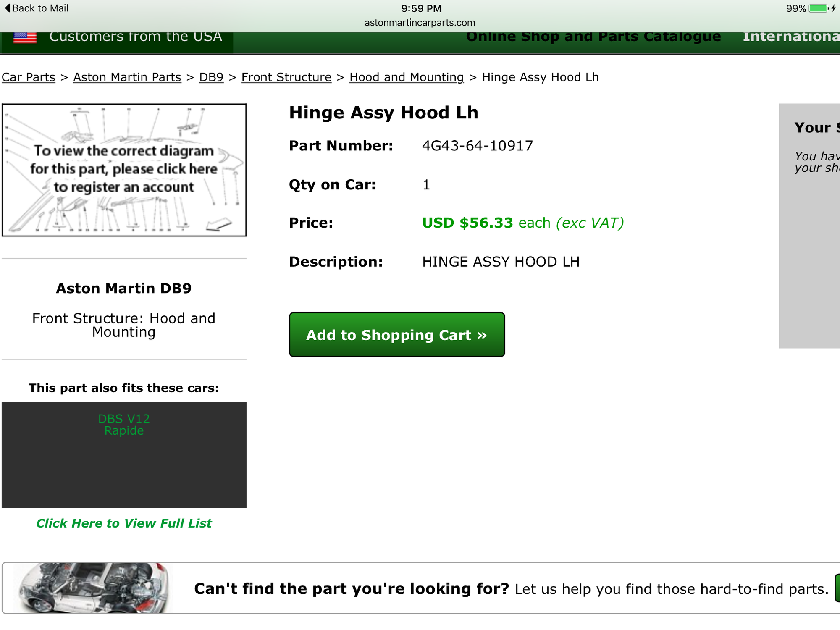Tap the astonmartincarparts.com address bar
Viewport: 840px width, 630px height.
(420, 23)
